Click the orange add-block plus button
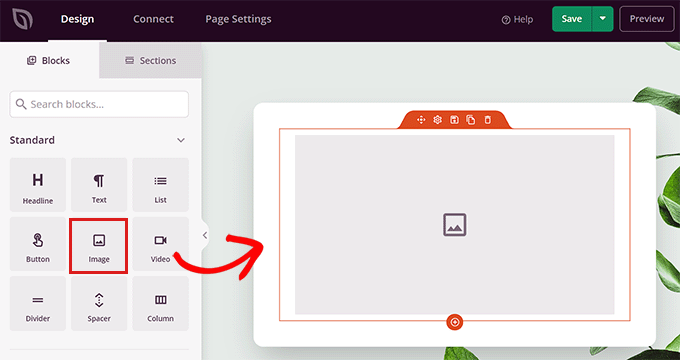The height and width of the screenshot is (360, 680). tap(454, 322)
